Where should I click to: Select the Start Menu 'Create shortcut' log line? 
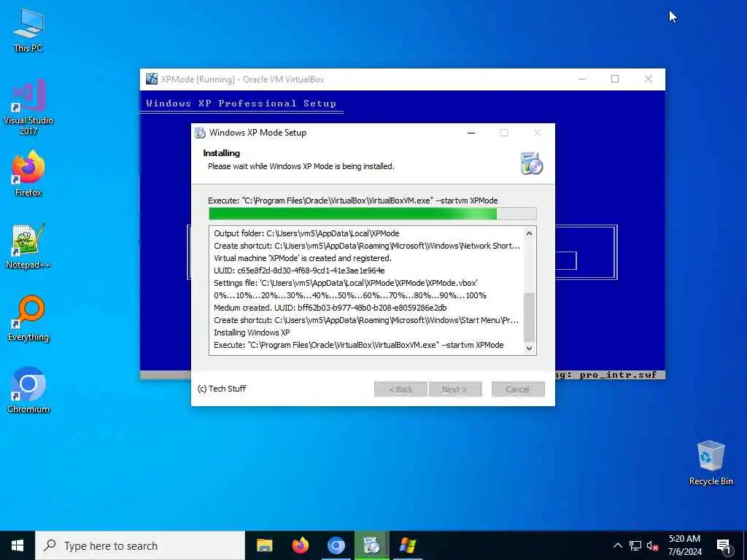pos(366,320)
